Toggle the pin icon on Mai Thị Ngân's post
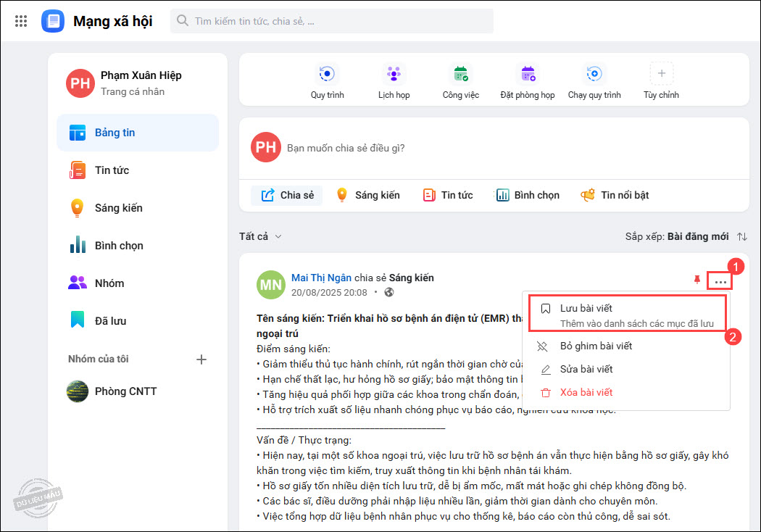The image size is (761, 532). pos(697,280)
